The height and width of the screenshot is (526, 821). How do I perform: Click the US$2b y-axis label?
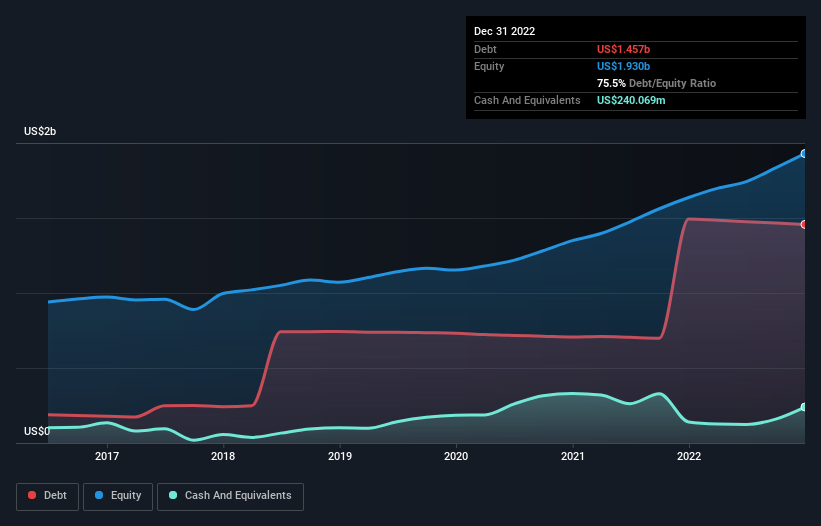[x=40, y=131]
